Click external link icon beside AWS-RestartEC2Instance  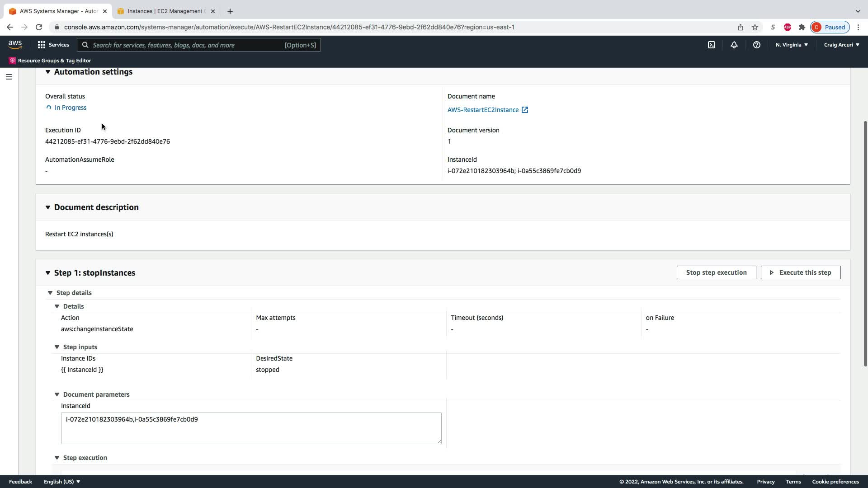click(525, 110)
